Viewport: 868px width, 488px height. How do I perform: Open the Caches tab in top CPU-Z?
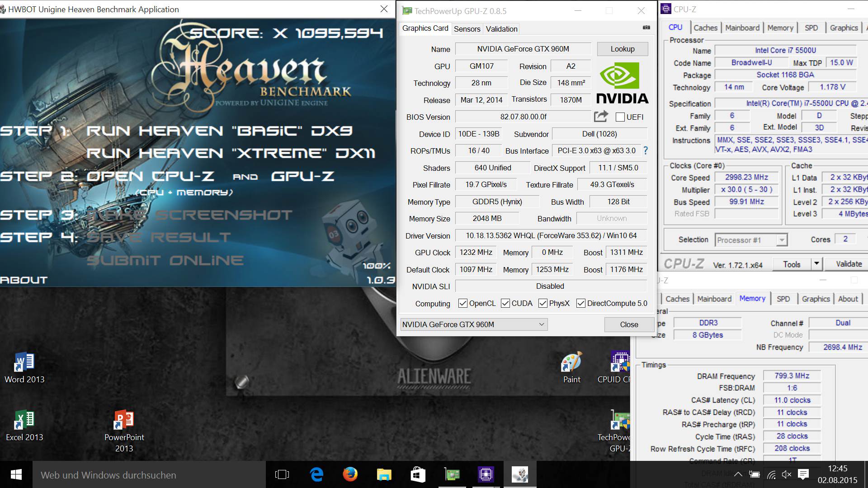(705, 28)
